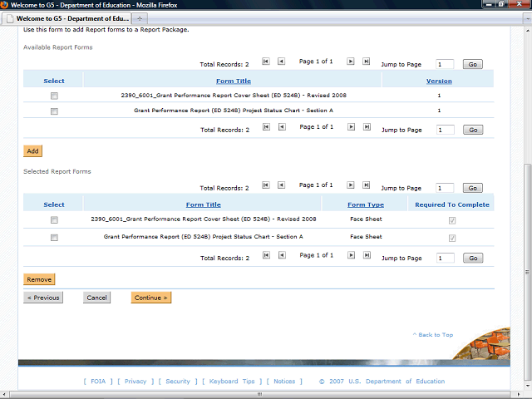
Task: Click Go below the Available Forms table
Action: click(473, 130)
